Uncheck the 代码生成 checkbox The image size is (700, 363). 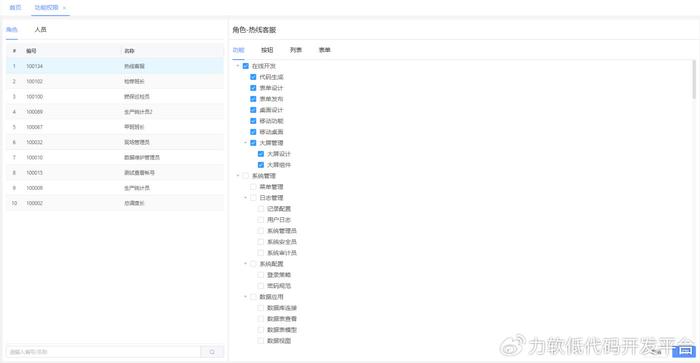click(253, 77)
